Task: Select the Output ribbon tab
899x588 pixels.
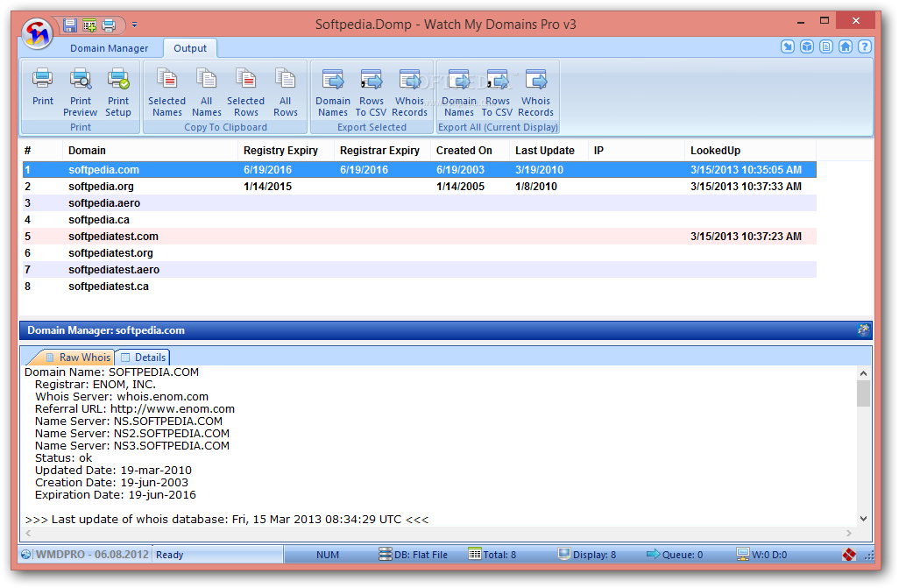Action: coord(190,48)
